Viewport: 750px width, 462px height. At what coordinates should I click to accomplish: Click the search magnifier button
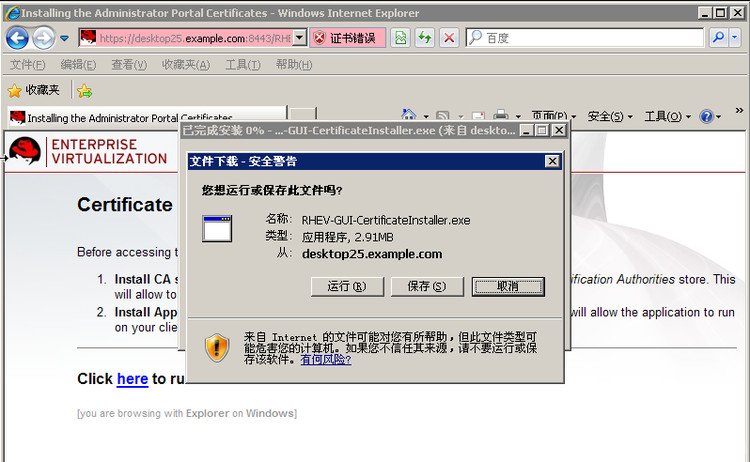tap(718, 37)
